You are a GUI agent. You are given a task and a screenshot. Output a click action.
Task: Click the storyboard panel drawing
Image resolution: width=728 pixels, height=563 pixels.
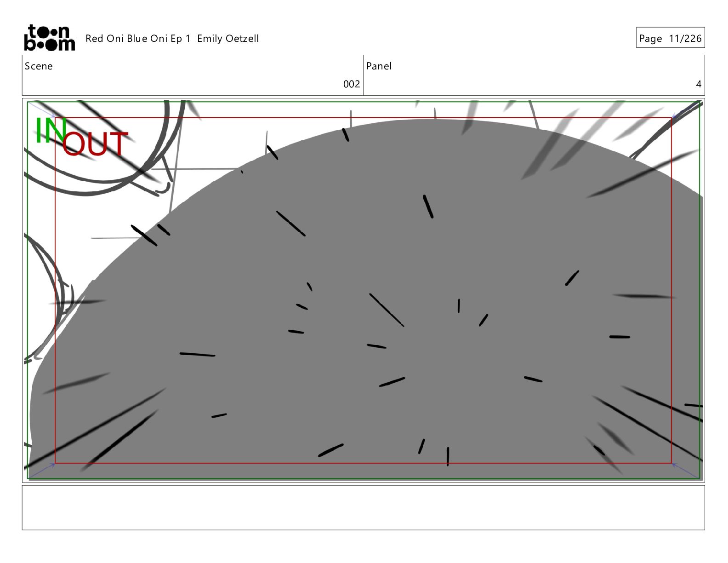click(363, 290)
